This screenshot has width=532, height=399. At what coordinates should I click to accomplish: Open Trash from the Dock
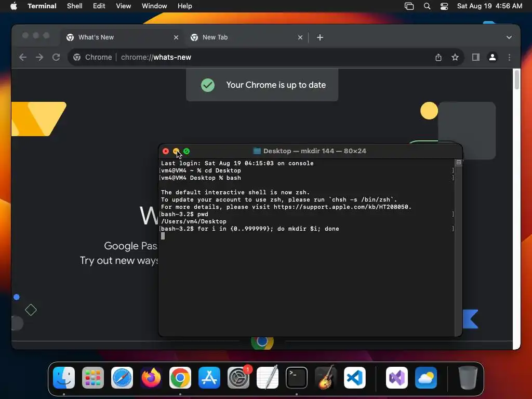click(x=468, y=378)
